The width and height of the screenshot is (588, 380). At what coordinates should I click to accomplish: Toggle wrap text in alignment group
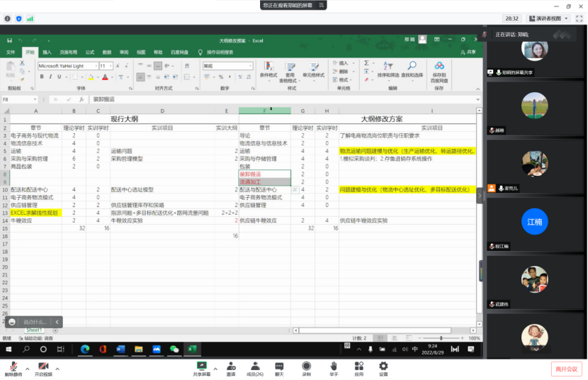[187, 66]
